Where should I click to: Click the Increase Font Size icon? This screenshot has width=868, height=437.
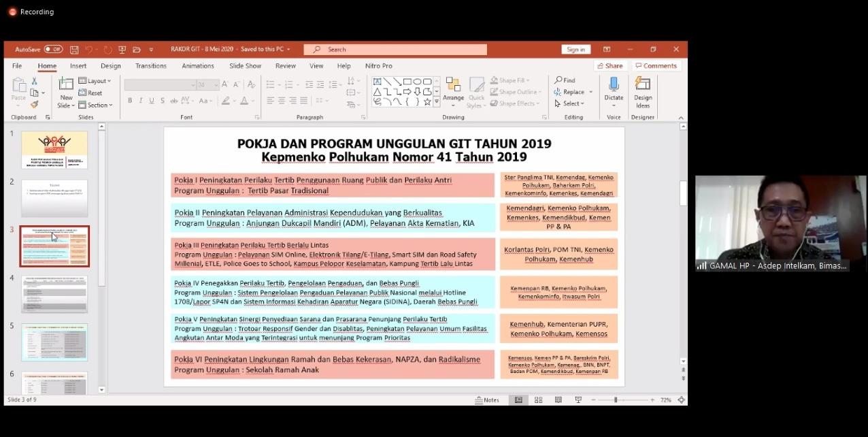pos(227,84)
